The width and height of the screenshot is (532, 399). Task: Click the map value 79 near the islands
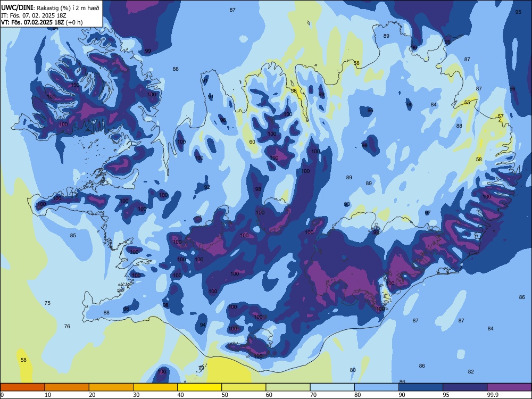click(201, 368)
